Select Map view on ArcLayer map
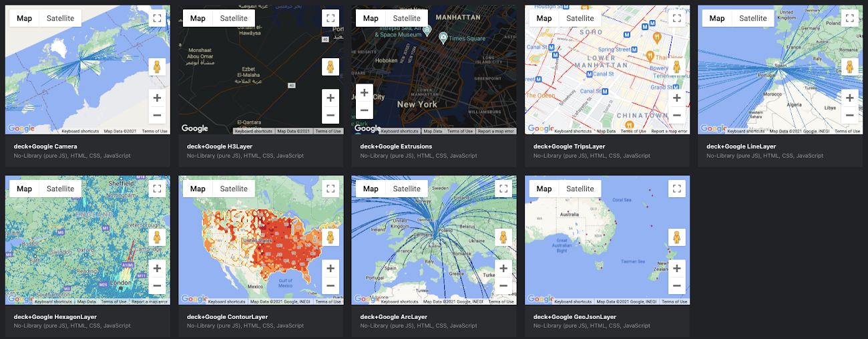 click(x=371, y=189)
